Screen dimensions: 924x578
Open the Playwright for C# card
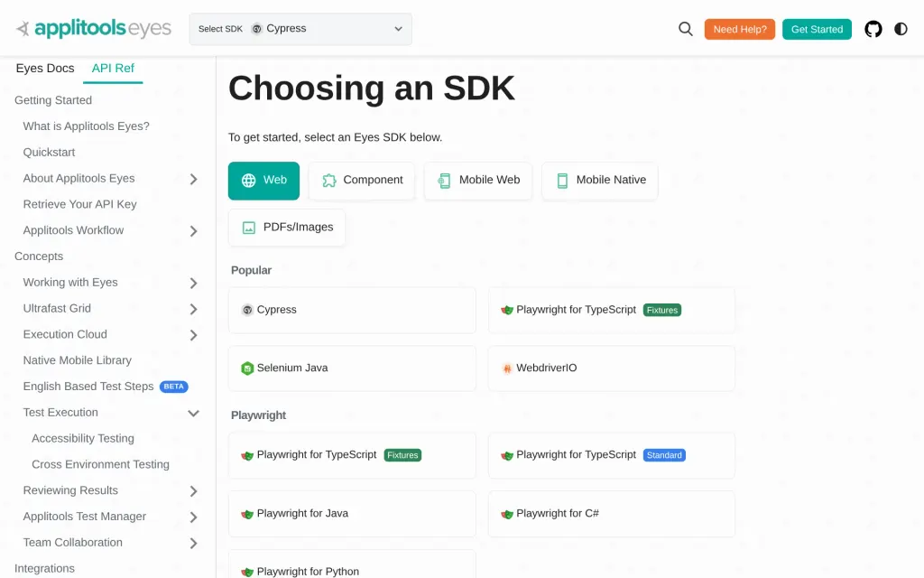point(612,514)
